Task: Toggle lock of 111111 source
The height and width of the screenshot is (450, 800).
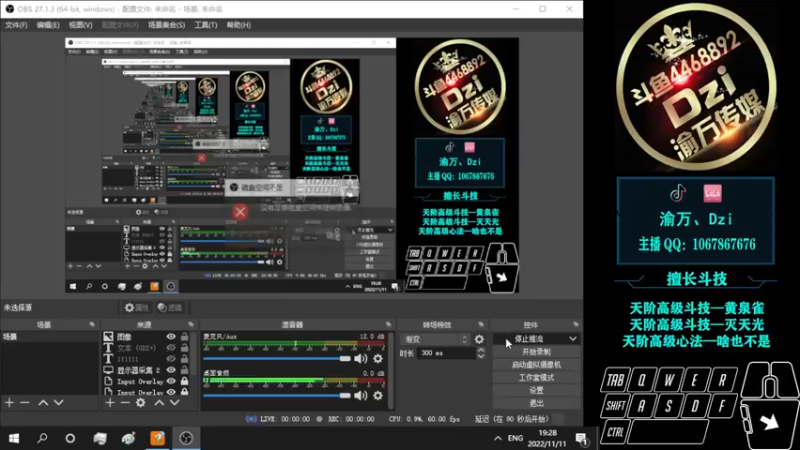Action: tap(184, 359)
